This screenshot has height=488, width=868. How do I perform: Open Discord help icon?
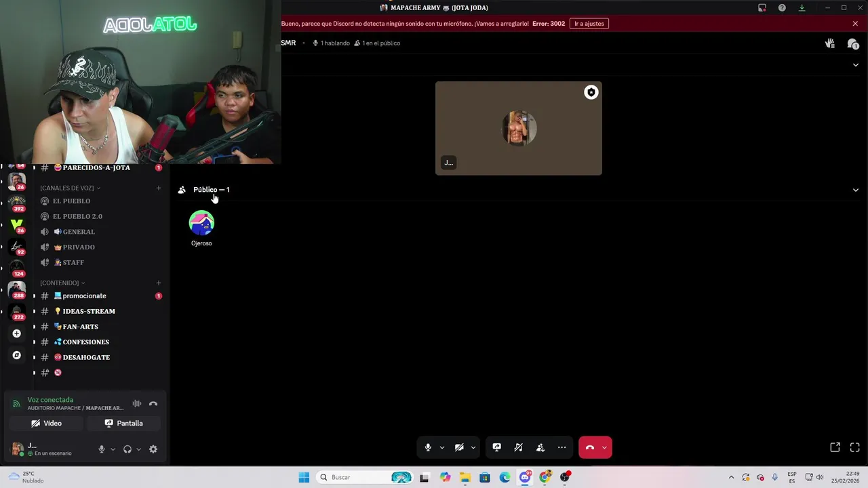coord(782,8)
